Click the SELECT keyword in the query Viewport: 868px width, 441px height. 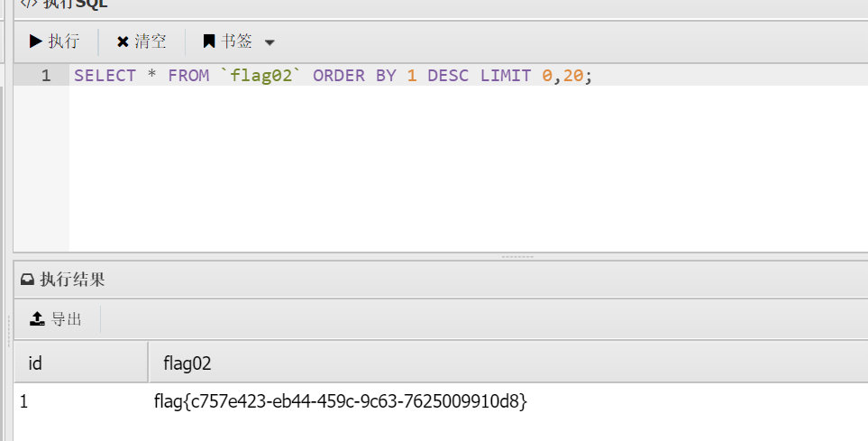(x=105, y=76)
